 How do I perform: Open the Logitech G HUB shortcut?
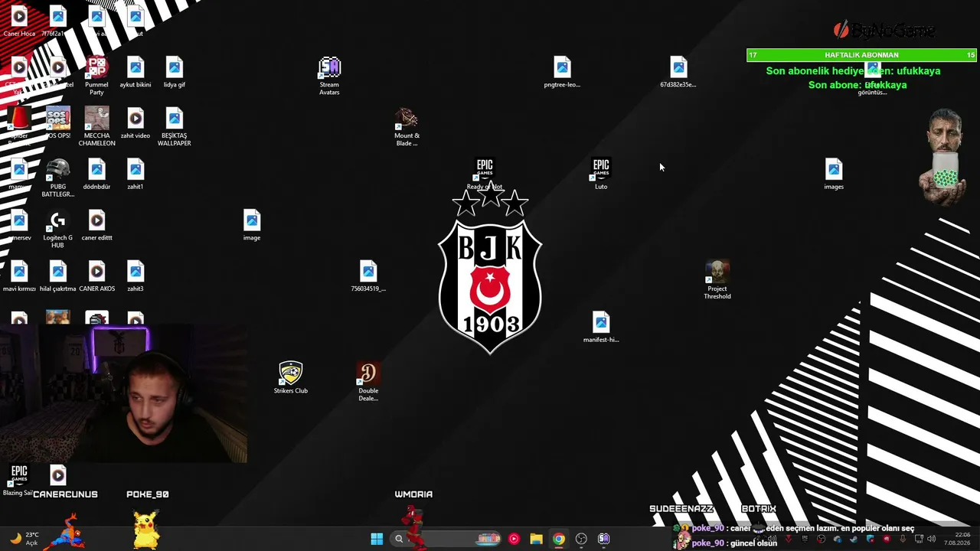tap(58, 230)
